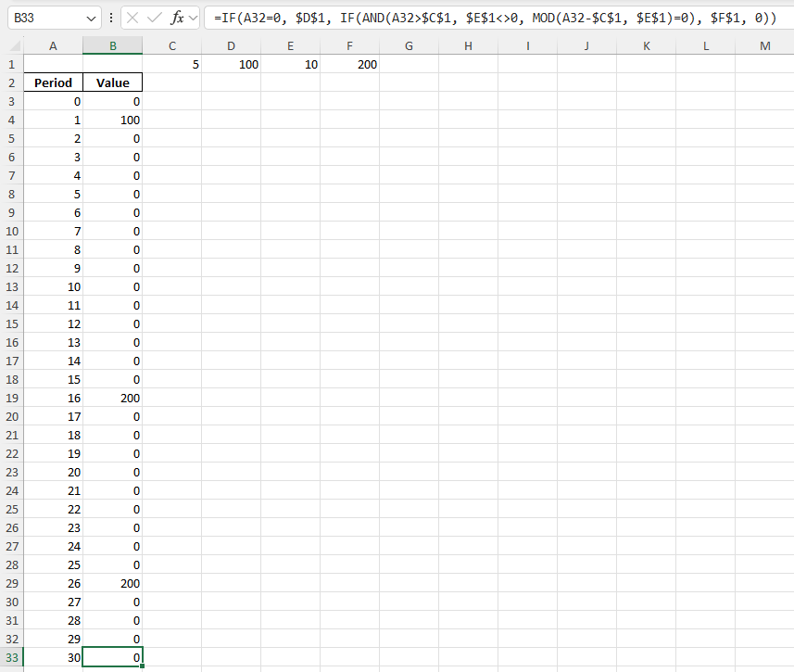This screenshot has width=794, height=672.
Task: Select cell B4 with value 100
Action: point(113,120)
